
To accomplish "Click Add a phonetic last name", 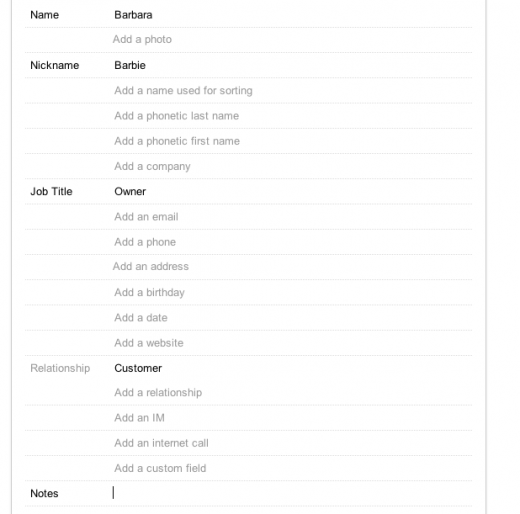I will pyautogui.click(x=177, y=116).
